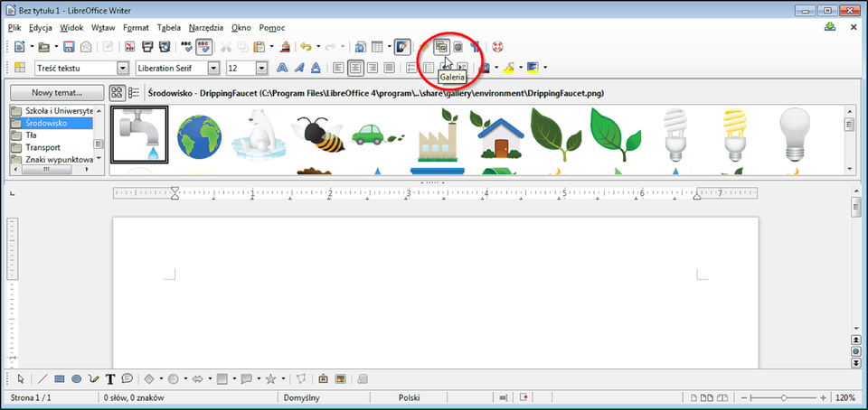This screenshot has height=410, width=868.
Task: Align text right
Action: click(x=373, y=68)
